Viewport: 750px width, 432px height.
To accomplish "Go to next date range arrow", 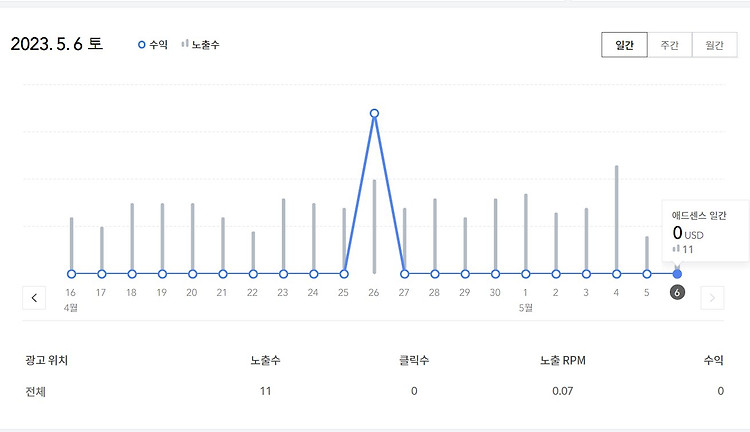I will [x=712, y=298].
